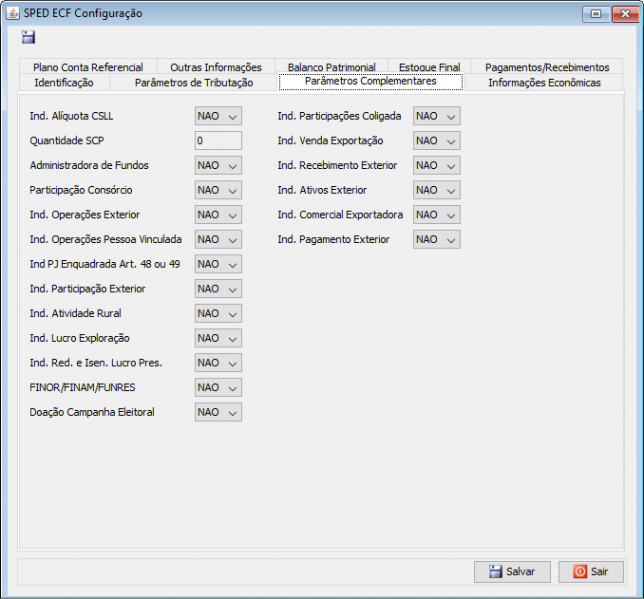Screen dimensions: 644x599
Task: Select the Estoque Final tab
Action: click(x=430, y=67)
